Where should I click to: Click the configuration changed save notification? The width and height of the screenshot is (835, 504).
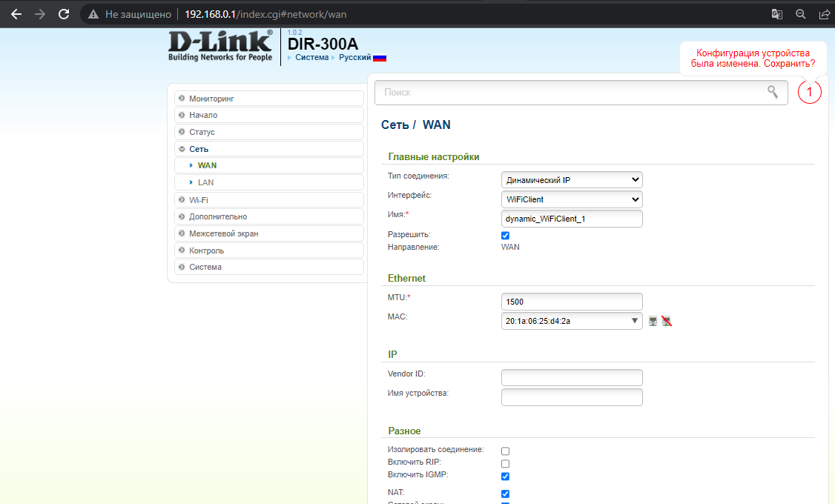click(753, 58)
